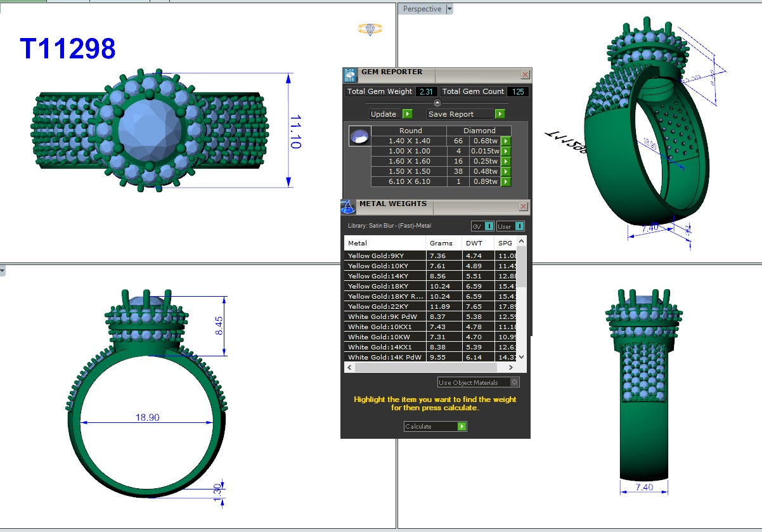Image resolution: width=762 pixels, height=532 pixels.
Task: Click the Perspective viewport title tab
Action: (x=422, y=9)
